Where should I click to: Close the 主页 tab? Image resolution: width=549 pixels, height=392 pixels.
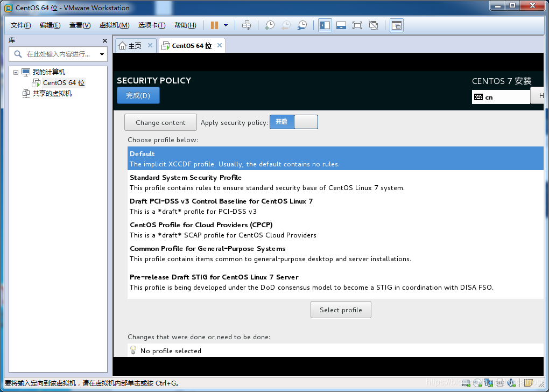click(x=150, y=45)
